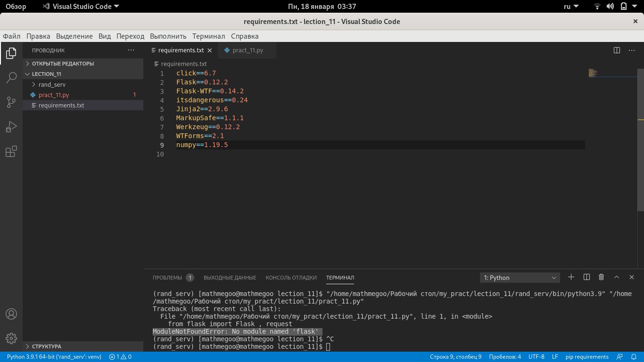
Task: Open the Run and Debug view
Action: click(x=11, y=127)
